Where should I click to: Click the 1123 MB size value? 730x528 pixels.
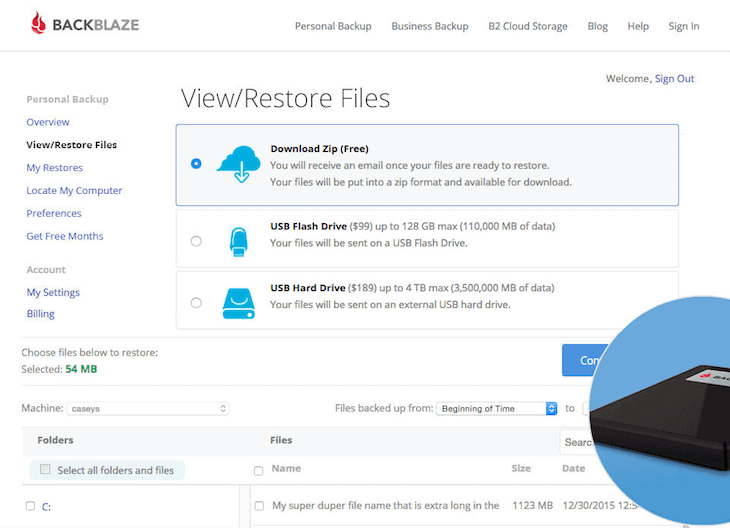tap(533, 506)
